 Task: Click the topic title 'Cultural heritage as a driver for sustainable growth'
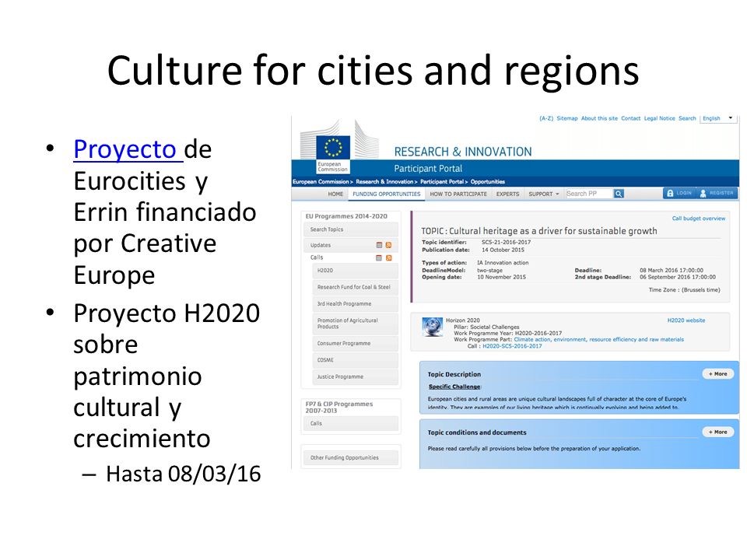[x=552, y=231]
